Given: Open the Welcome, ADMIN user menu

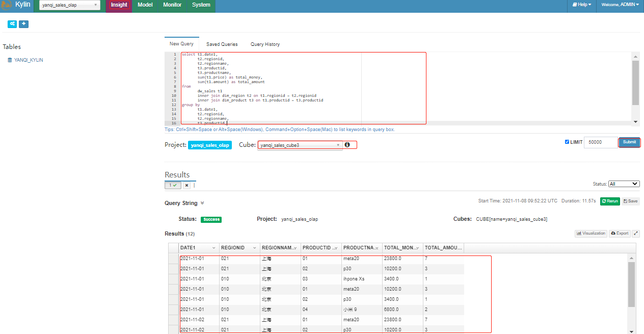Looking at the screenshot, I should [x=620, y=5].
